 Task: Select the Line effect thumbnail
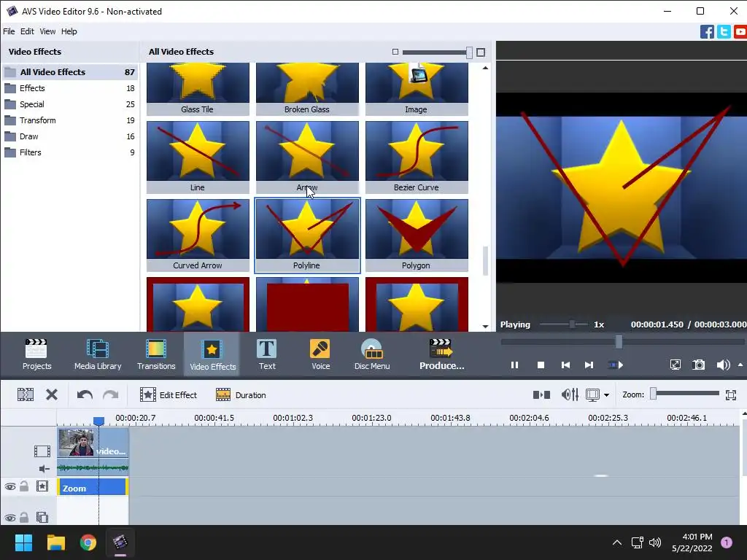[198, 157]
